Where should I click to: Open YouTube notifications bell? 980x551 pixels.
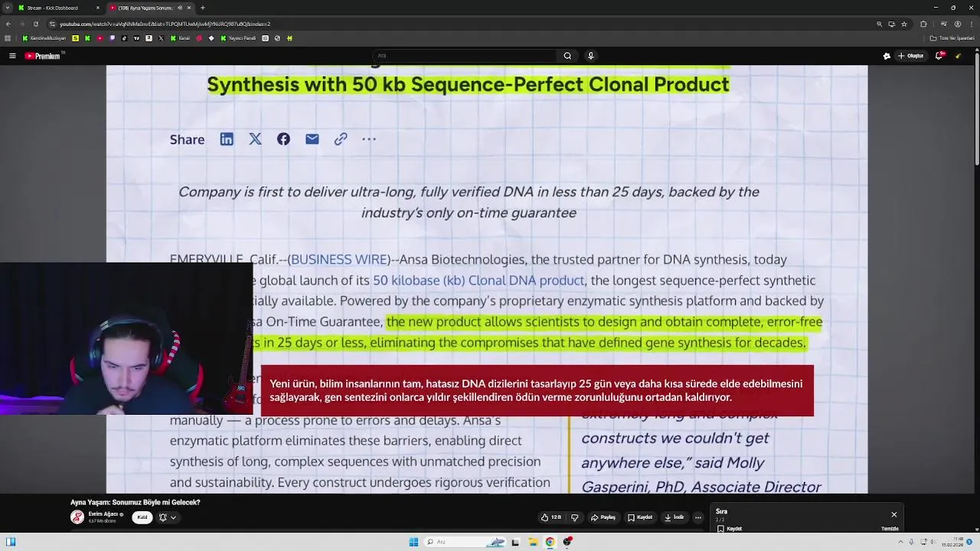point(939,56)
